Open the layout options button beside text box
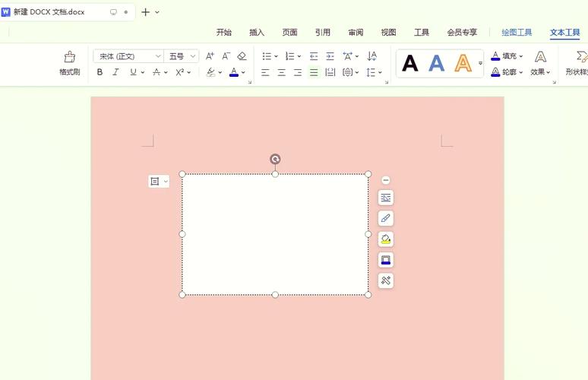588x380 pixels. pos(159,182)
